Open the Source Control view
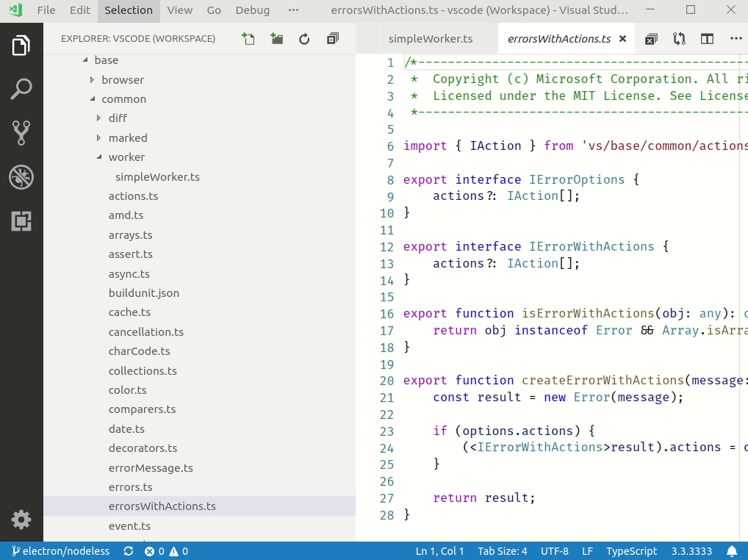This screenshot has height=560, width=748. point(21,132)
